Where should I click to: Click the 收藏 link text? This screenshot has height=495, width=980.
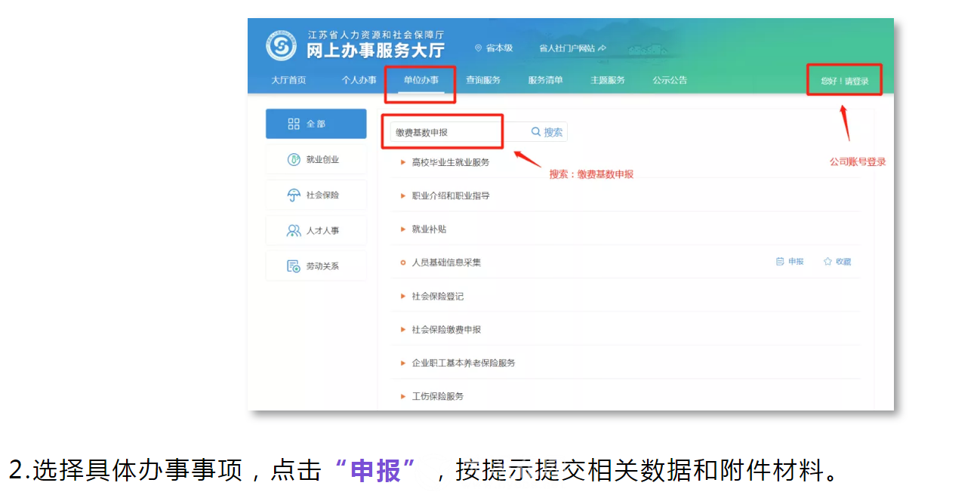click(x=843, y=262)
